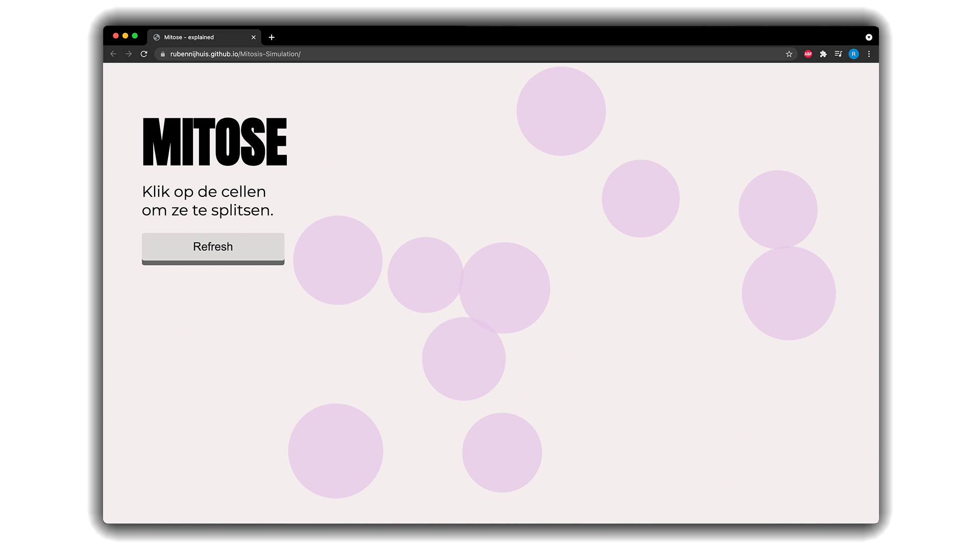Split the large cell near the top center
Image resolution: width=980 pixels, height=551 pixels.
tap(560, 110)
